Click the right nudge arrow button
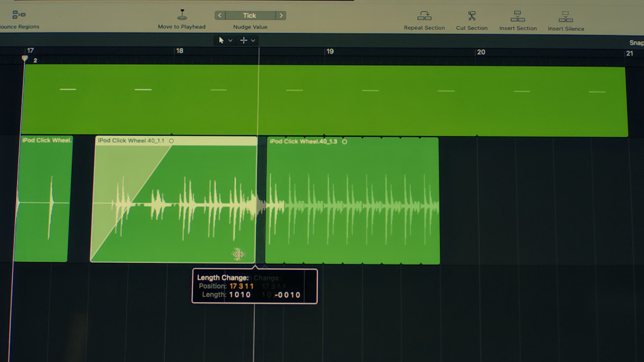This screenshot has width=644, height=362. pos(281,15)
